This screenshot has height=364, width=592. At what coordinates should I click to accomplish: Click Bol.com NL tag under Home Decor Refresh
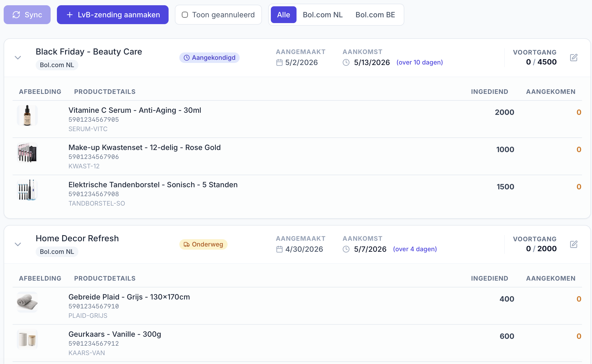(x=57, y=252)
